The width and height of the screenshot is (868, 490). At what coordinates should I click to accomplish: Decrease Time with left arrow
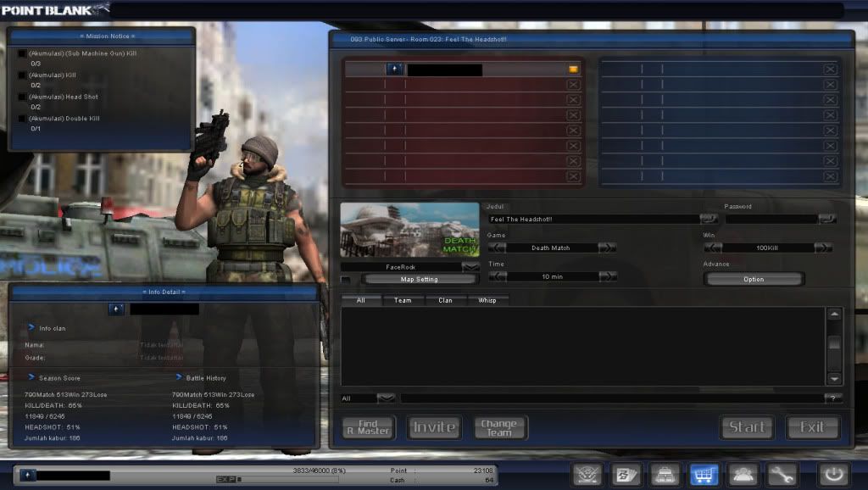tap(497, 276)
